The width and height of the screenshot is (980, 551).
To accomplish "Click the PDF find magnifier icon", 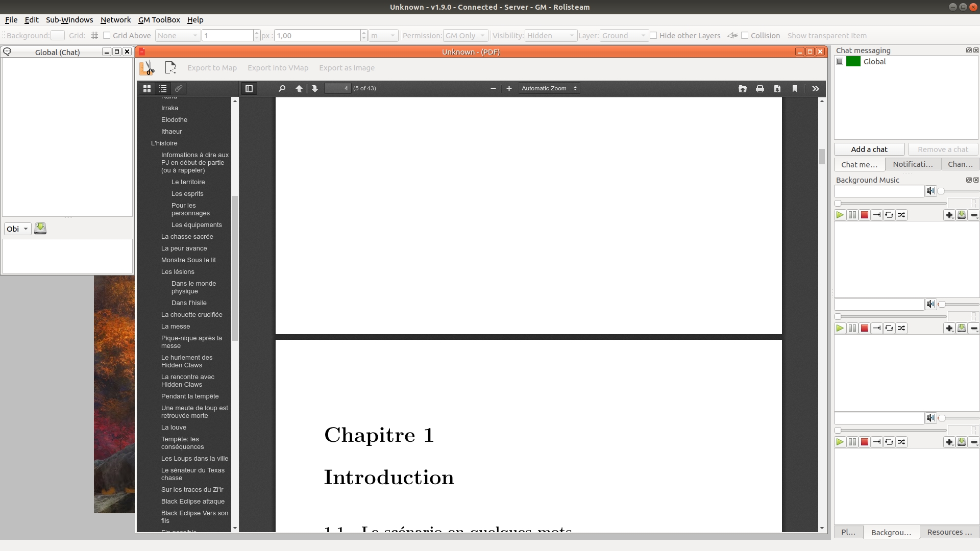I will point(282,89).
